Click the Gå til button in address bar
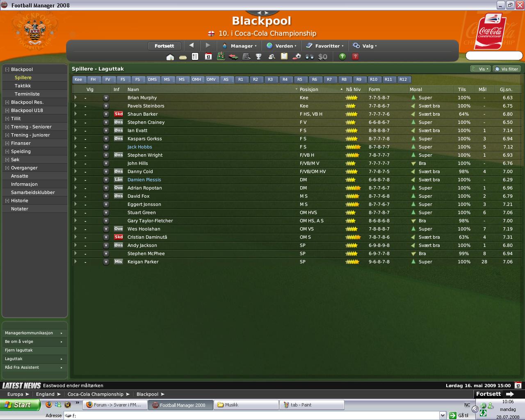This screenshot has width=525, height=420. pos(459,415)
